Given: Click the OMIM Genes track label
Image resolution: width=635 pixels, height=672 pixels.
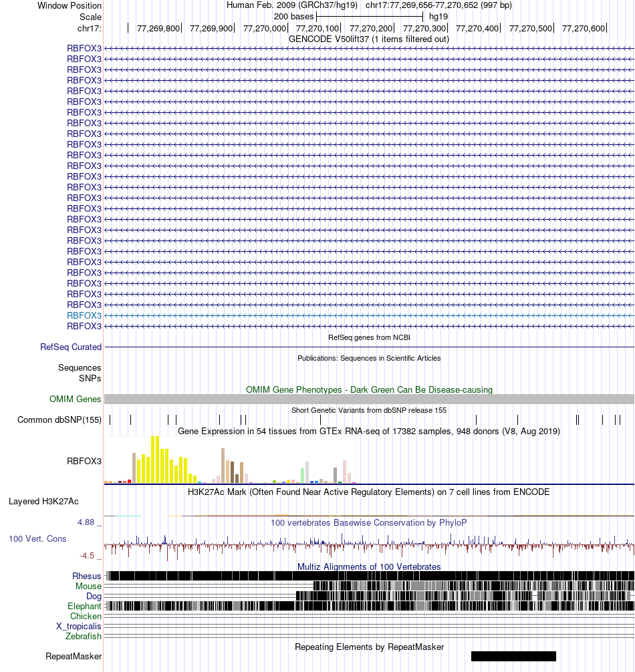Looking at the screenshot, I should click(x=75, y=399).
